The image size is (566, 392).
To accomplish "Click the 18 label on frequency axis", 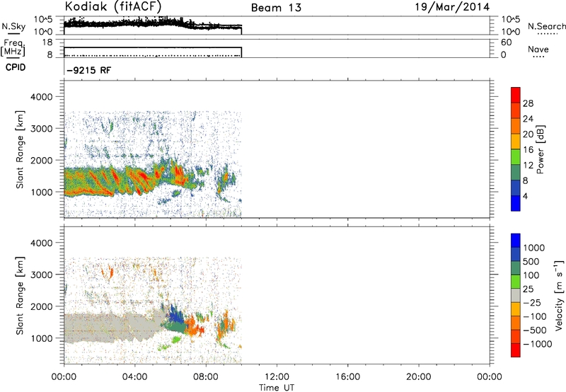I will [47, 42].
